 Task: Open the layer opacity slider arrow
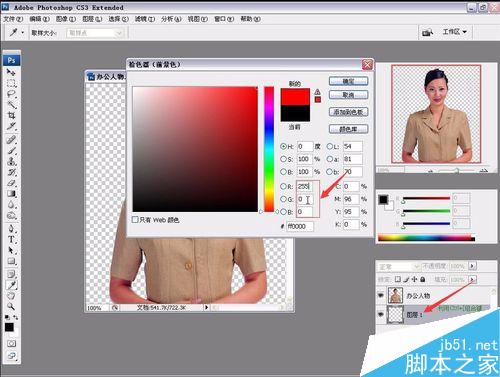click(472, 266)
